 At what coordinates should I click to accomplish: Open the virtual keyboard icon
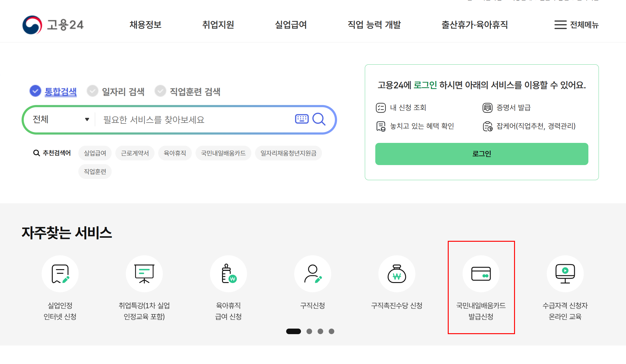tap(302, 119)
